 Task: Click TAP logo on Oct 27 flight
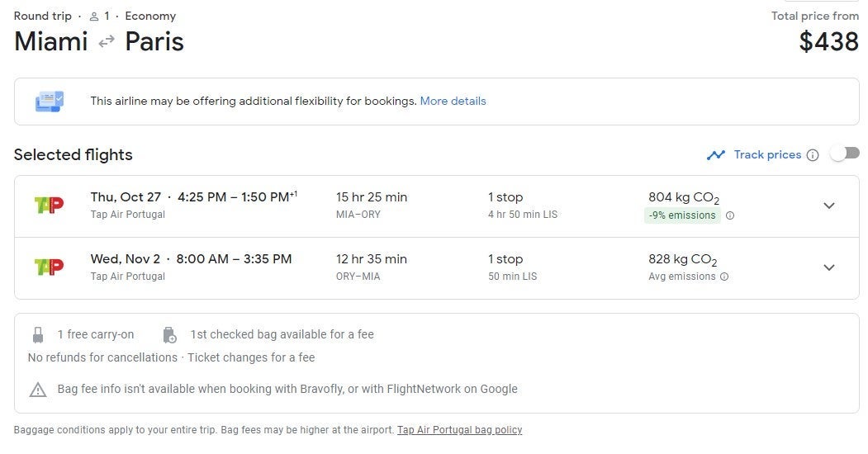(49, 205)
